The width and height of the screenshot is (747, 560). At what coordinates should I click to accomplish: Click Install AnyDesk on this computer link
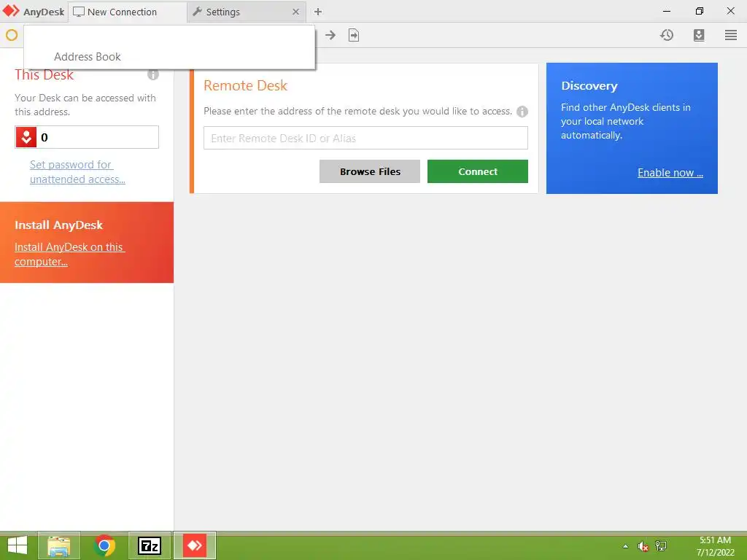tap(69, 254)
